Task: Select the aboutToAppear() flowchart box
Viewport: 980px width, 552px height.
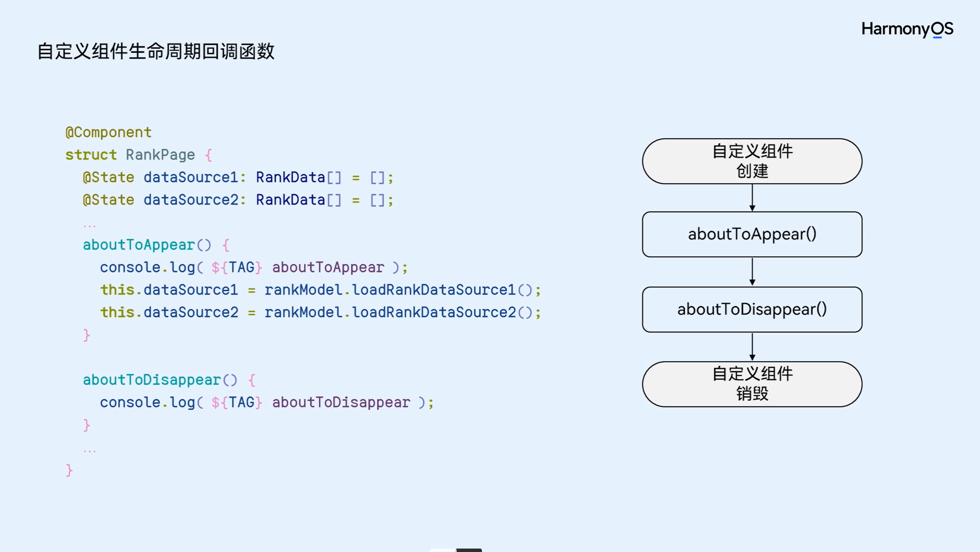Action: (x=752, y=234)
